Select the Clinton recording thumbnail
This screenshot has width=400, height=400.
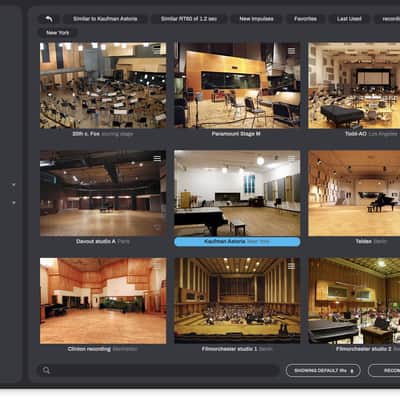click(x=103, y=301)
